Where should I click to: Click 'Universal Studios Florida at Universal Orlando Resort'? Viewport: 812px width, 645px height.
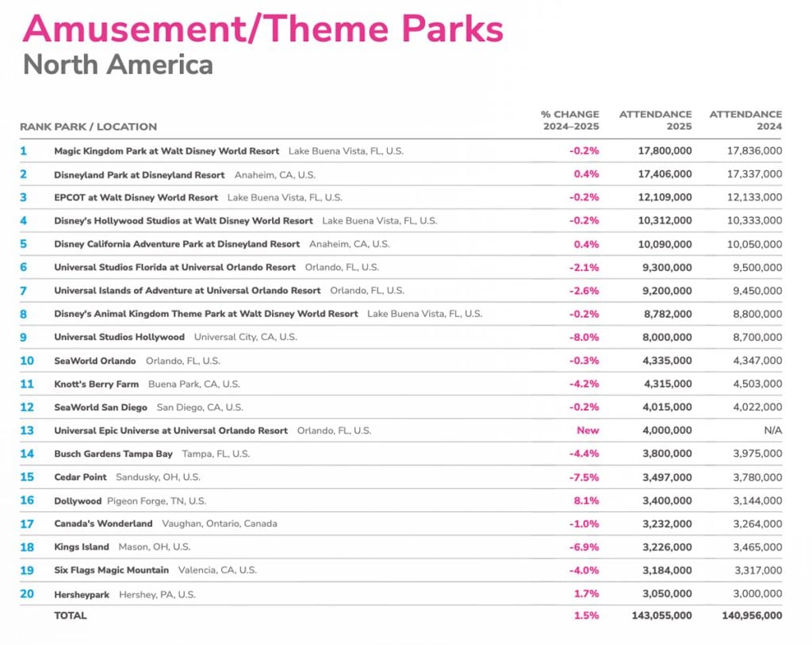pyautogui.click(x=175, y=268)
